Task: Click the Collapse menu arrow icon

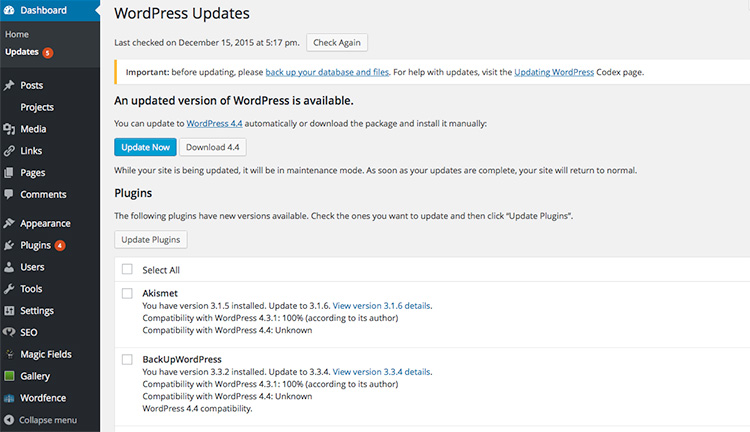Action: (9, 420)
